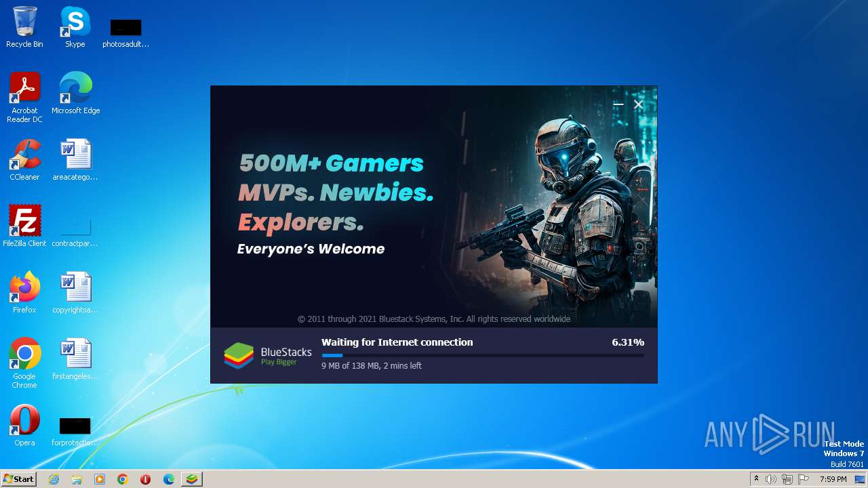Click the BlueStacks logo in installer
Screen dimensions: 868x488
267,355
